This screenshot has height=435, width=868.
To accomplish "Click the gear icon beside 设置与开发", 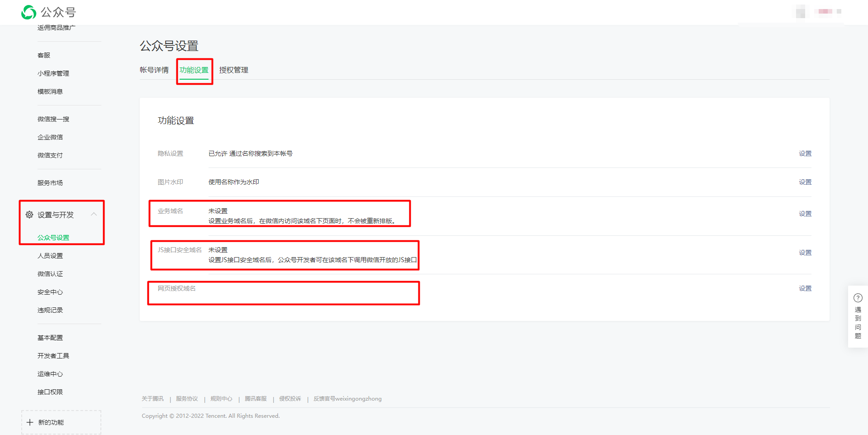I will (x=29, y=215).
